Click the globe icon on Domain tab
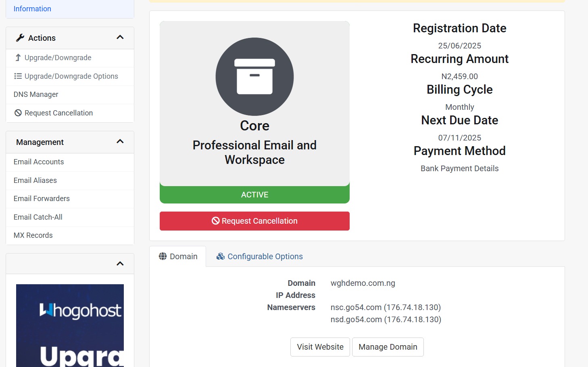 coord(163,256)
